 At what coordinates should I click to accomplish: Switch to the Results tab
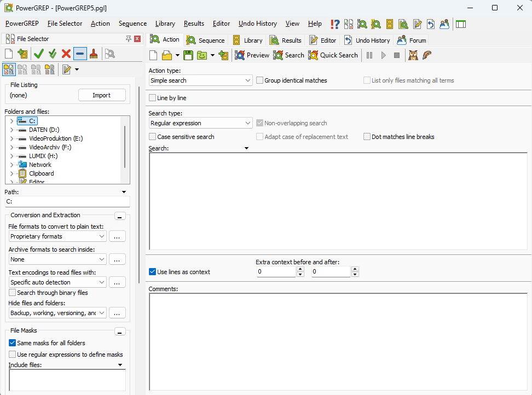(285, 39)
